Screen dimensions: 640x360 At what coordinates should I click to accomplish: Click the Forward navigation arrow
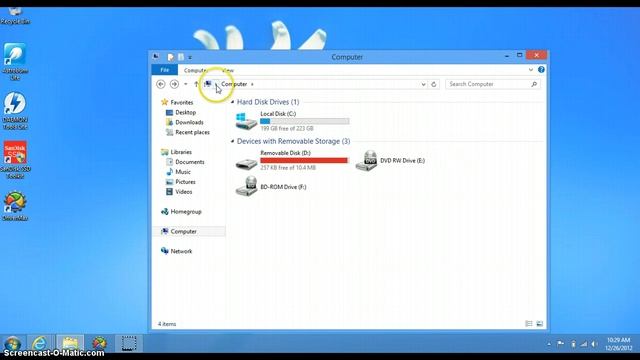coord(174,84)
